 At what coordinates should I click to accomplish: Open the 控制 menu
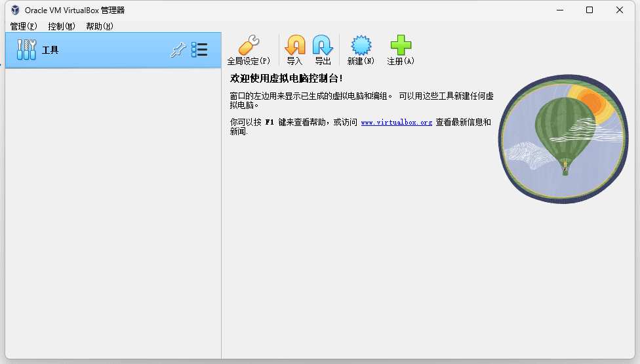62,26
